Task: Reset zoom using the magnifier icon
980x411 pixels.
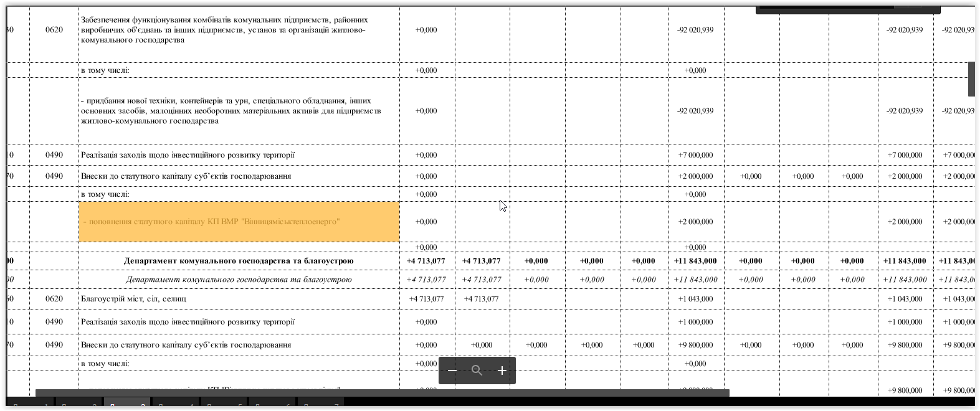Action: 477,371
